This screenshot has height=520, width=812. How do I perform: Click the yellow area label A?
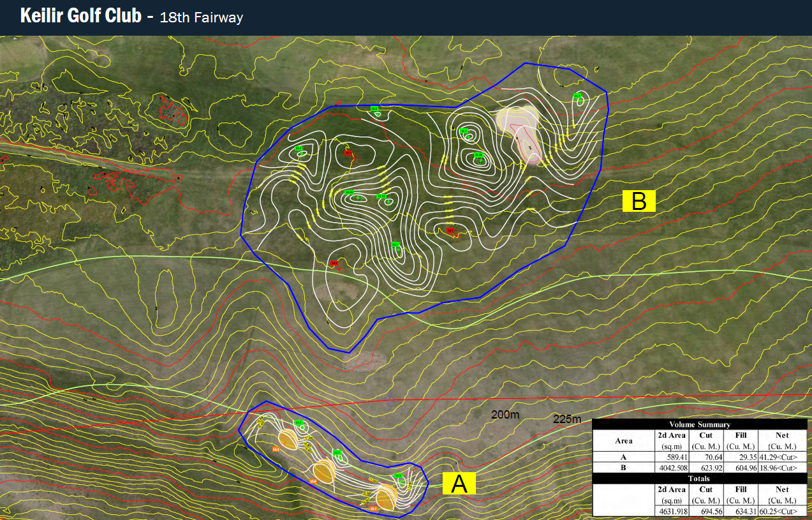(459, 485)
